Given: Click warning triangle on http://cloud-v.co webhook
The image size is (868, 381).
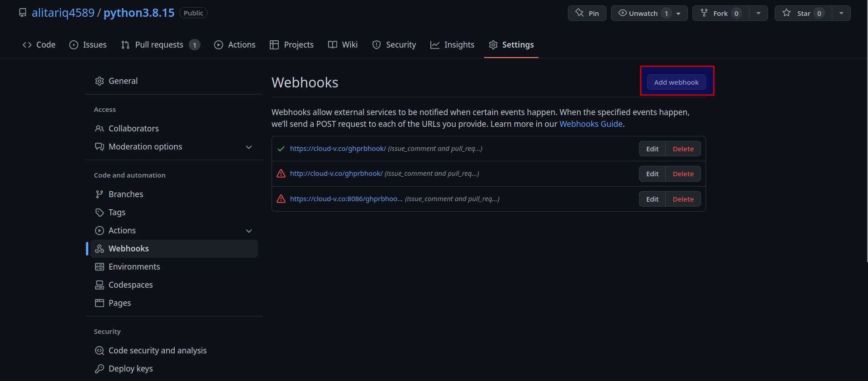Looking at the screenshot, I should point(281,174).
